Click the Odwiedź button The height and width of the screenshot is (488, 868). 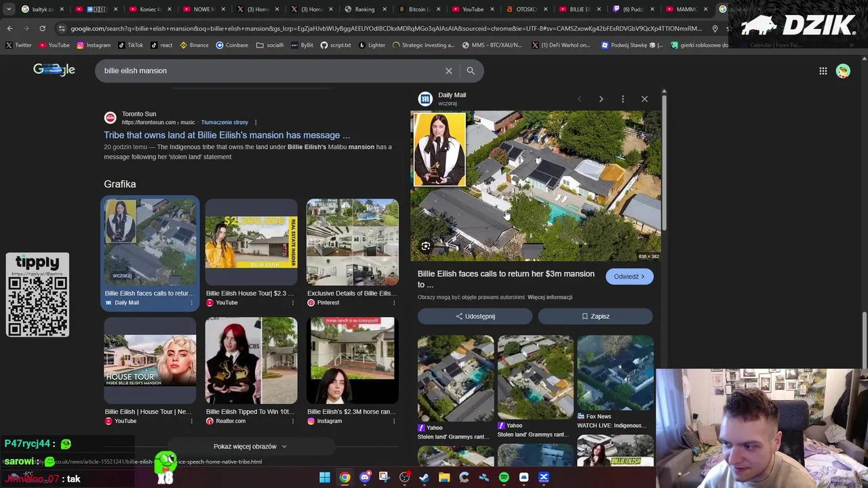point(629,277)
